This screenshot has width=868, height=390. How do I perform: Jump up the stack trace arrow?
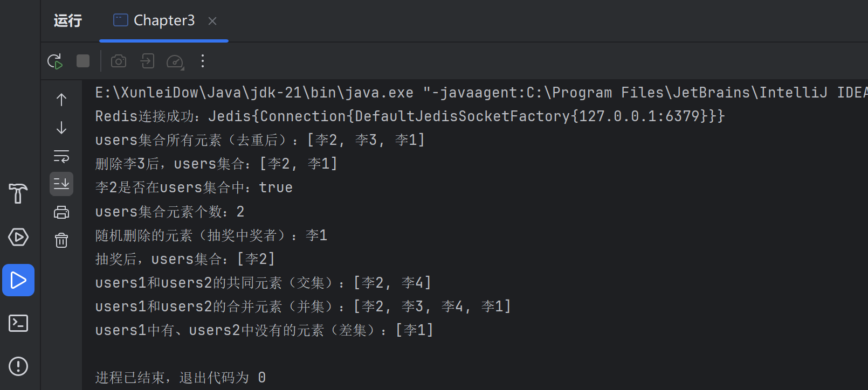pos(61,100)
